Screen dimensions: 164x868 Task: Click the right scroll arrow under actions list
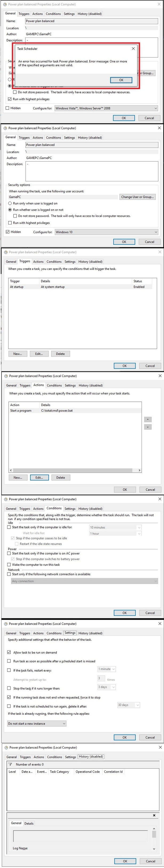pyautogui.click(x=139, y=470)
